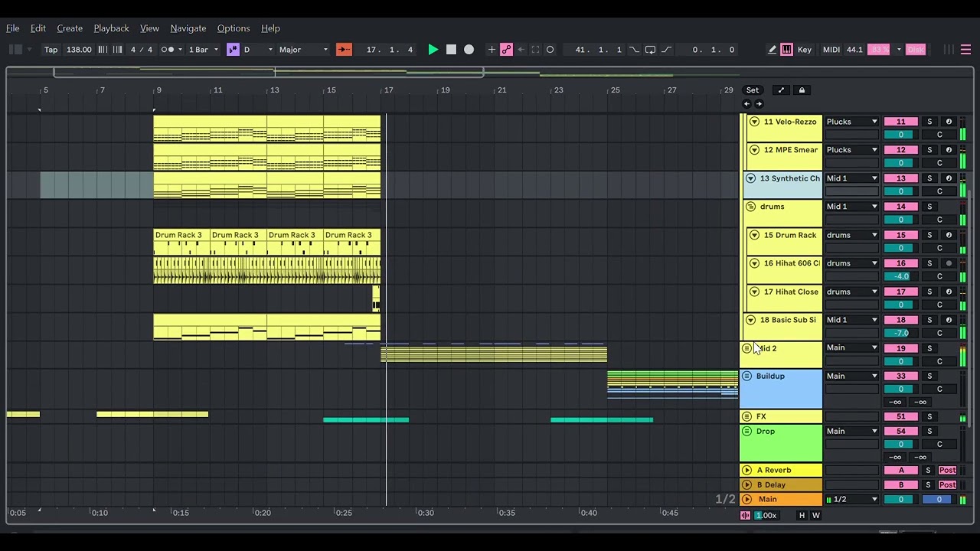Viewport: 980px width, 551px height.
Task: Open the Edit menu
Action: (x=38, y=28)
